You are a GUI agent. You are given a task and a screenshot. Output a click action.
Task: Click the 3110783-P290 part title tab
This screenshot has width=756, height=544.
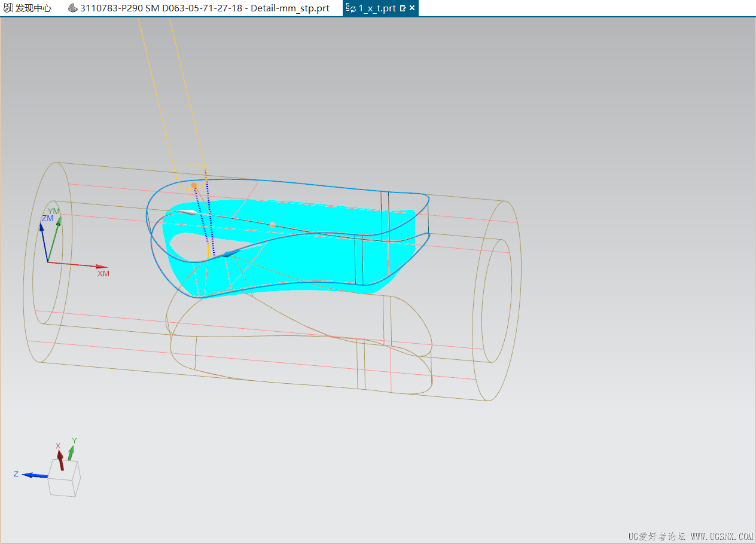point(203,8)
